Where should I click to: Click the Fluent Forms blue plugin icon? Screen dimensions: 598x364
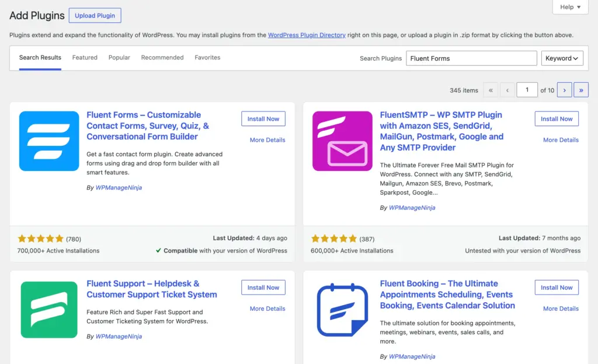49,141
